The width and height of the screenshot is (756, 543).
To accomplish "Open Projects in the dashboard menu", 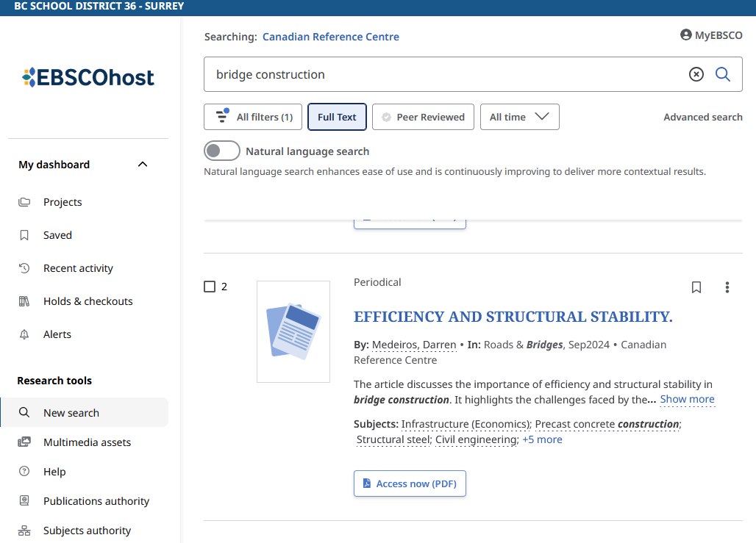I will tap(63, 202).
